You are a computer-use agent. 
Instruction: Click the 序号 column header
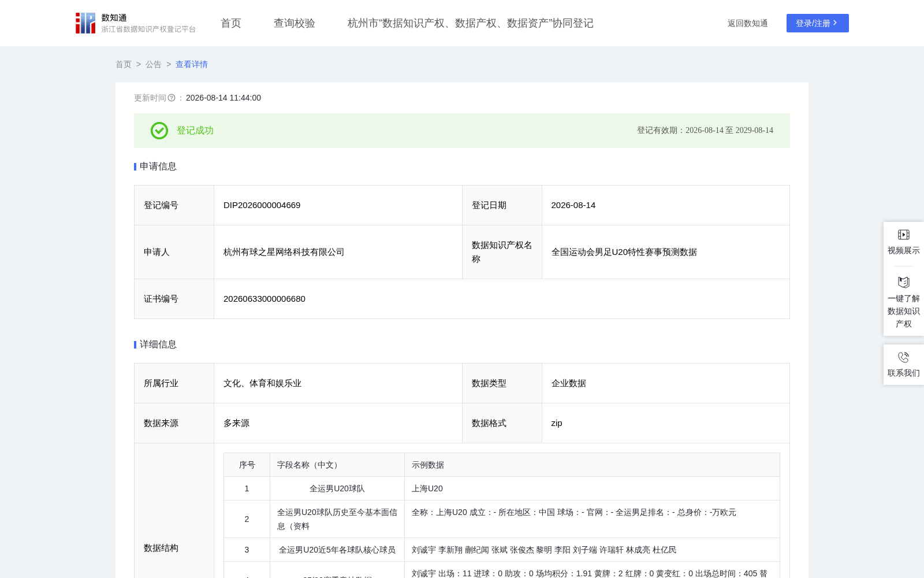tap(247, 465)
